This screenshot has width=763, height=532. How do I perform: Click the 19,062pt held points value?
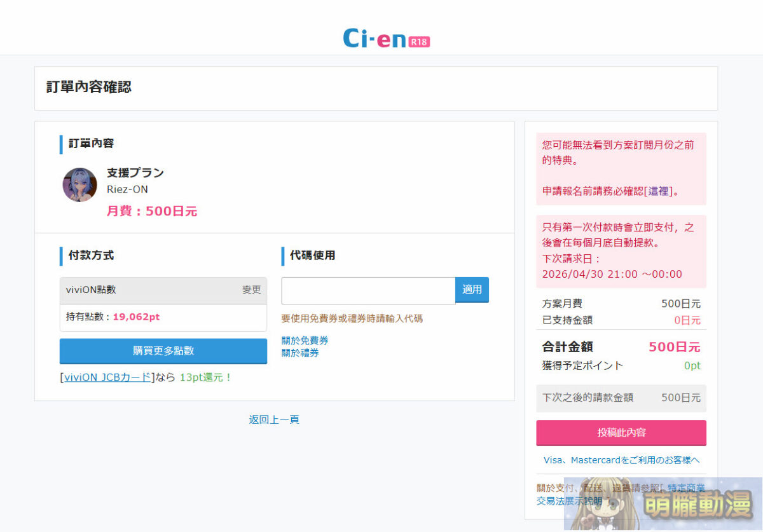coord(136,317)
